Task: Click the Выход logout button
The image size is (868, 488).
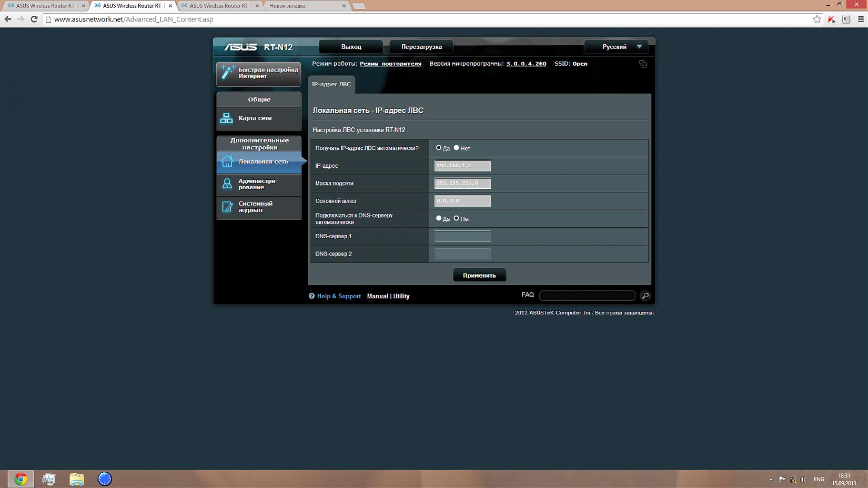Action: coord(351,47)
